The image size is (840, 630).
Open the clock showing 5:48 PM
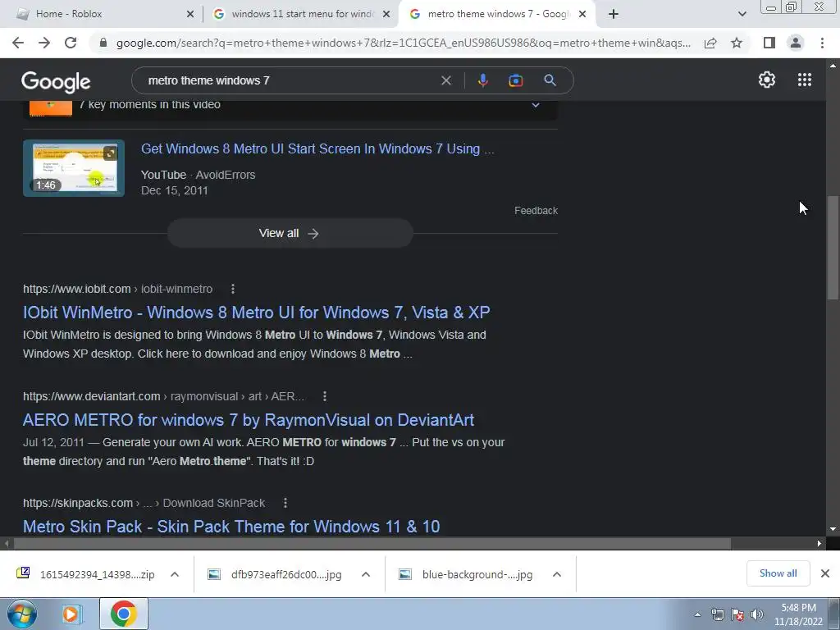(798, 614)
